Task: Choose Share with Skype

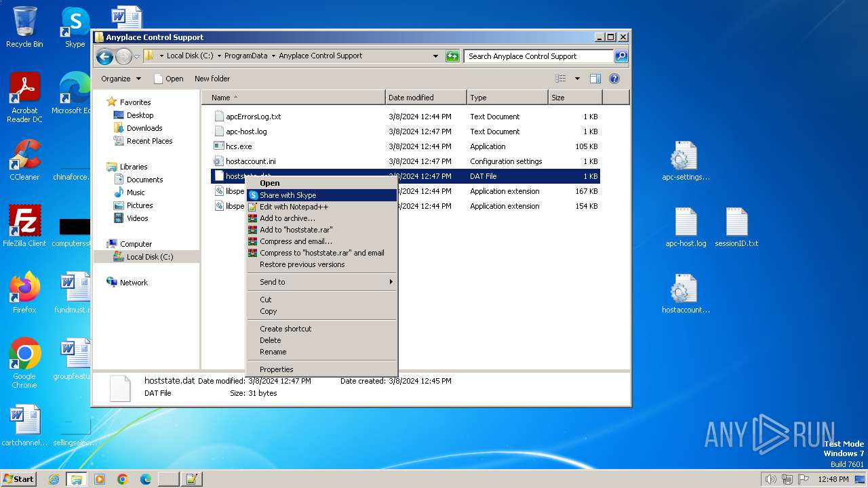Action: coord(321,195)
